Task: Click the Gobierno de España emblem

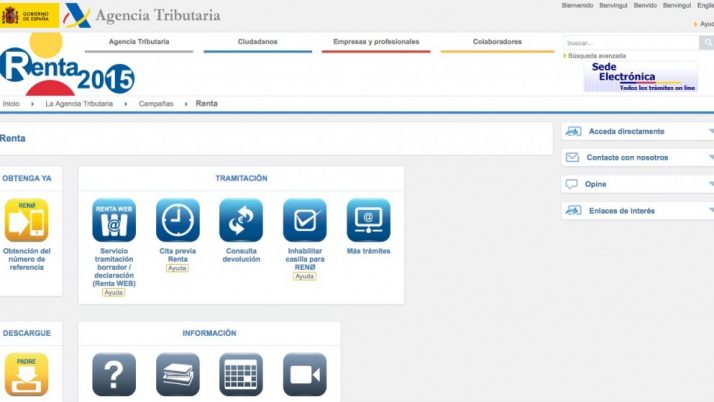Action: pos(29,15)
